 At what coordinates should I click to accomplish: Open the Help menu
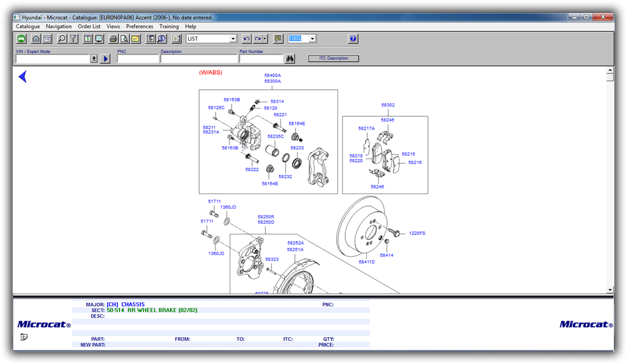coord(190,26)
